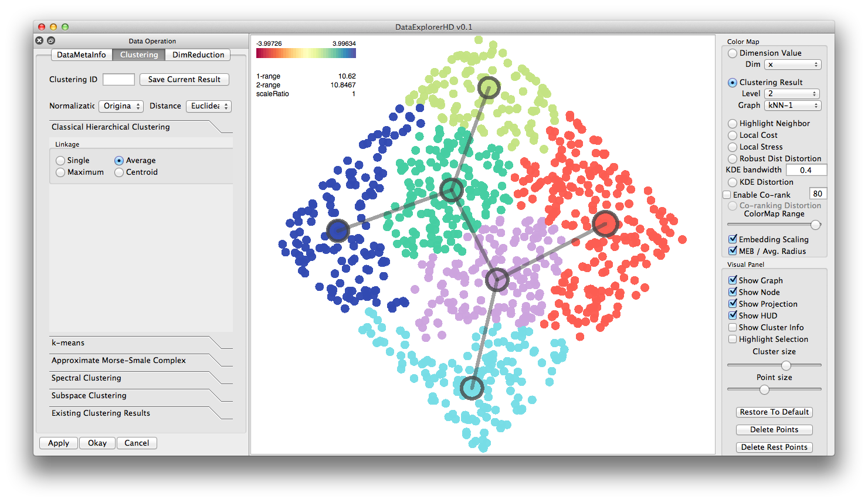The width and height of the screenshot is (868, 502).
Task: Open the Level dropdown showing 2
Action: tap(792, 94)
